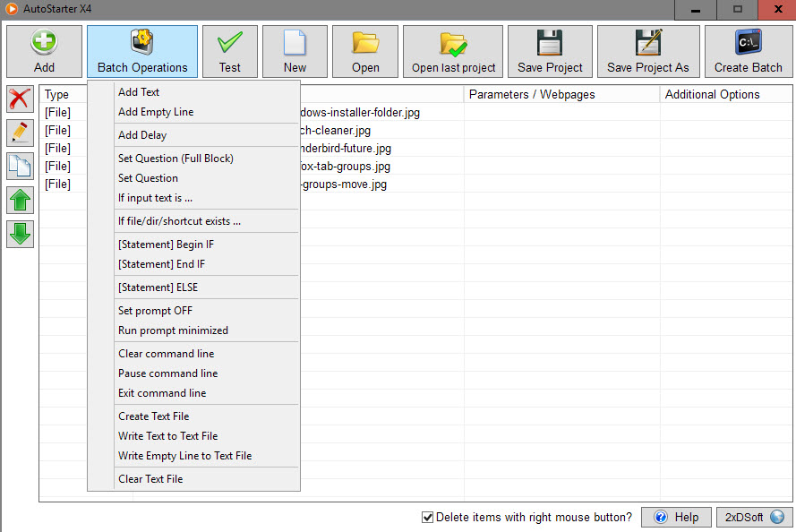
Task: Choose Run prompt minimized
Action: click(193, 330)
